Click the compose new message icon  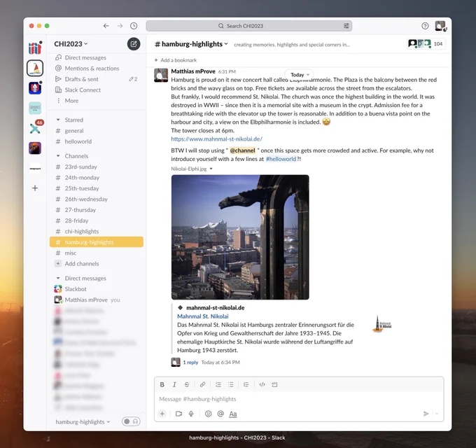pyautogui.click(x=134, y=44)
